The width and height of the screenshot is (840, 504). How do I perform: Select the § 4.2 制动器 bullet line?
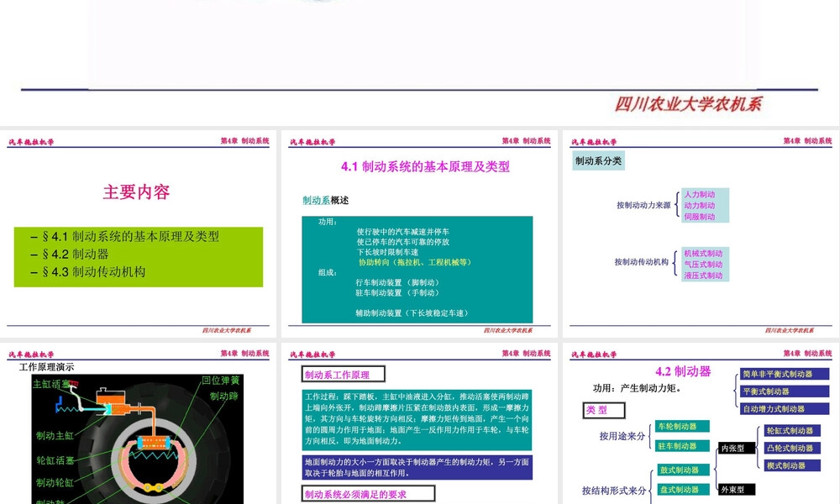pyautogui.click(x=70, y=254)
